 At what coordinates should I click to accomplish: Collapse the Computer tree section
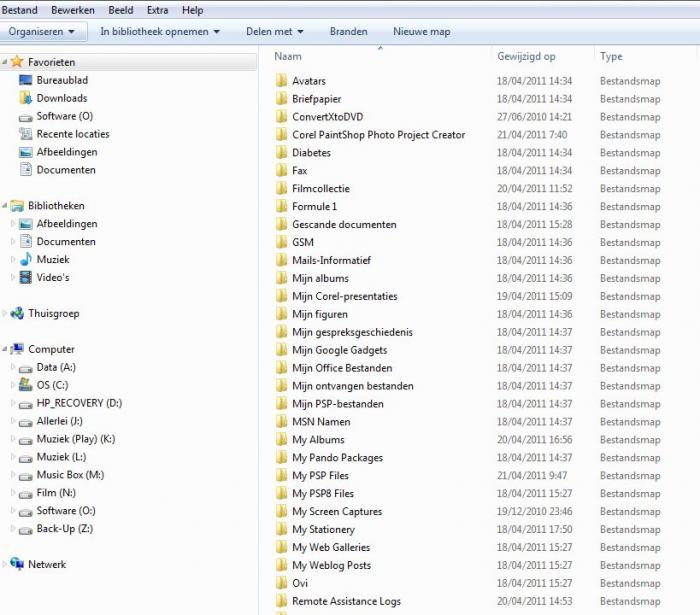coord(5,349)
